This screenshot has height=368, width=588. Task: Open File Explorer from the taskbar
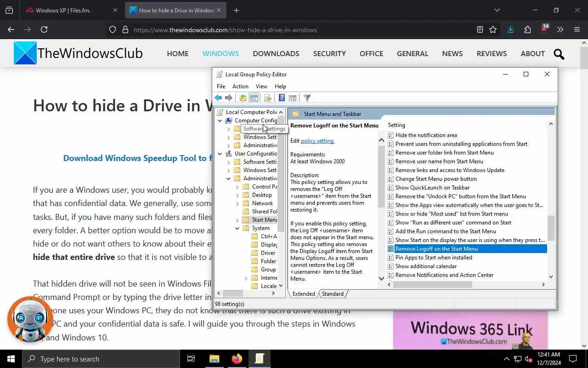coord(215,359)
